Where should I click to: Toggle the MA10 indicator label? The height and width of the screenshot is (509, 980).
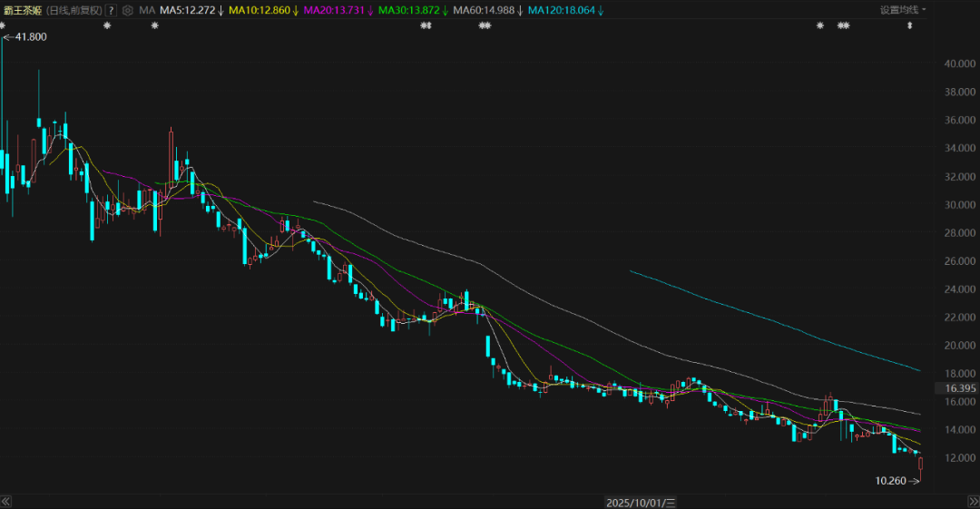point(264,10)
